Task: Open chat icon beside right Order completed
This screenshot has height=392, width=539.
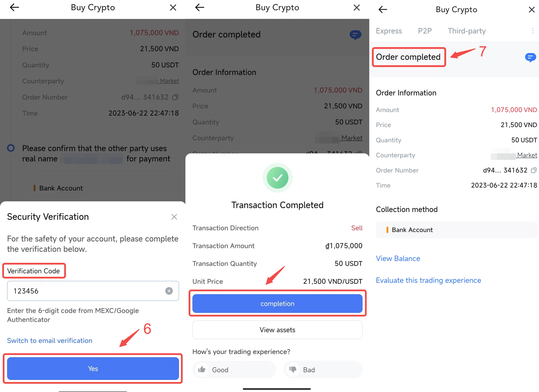Action: pyautogui.click(x=530, y=57)
